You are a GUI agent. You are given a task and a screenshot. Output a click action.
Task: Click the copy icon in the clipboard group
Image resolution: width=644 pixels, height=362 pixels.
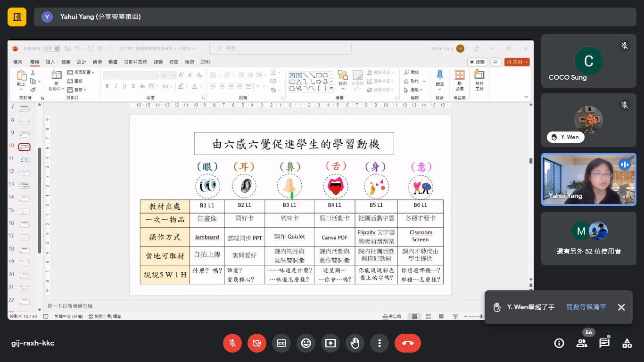[33, 82]
